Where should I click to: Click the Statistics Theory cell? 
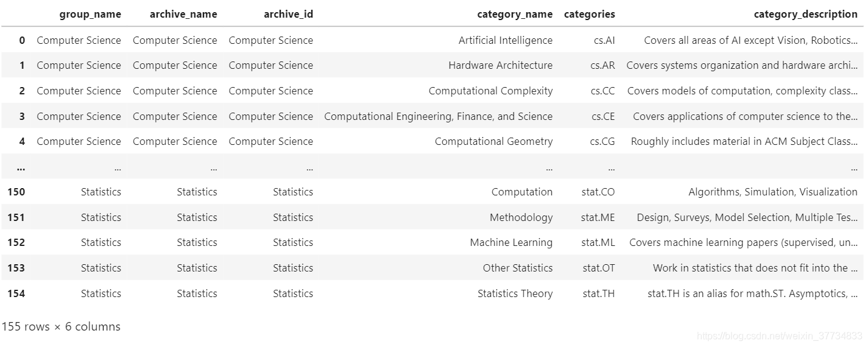coord(515,293)
